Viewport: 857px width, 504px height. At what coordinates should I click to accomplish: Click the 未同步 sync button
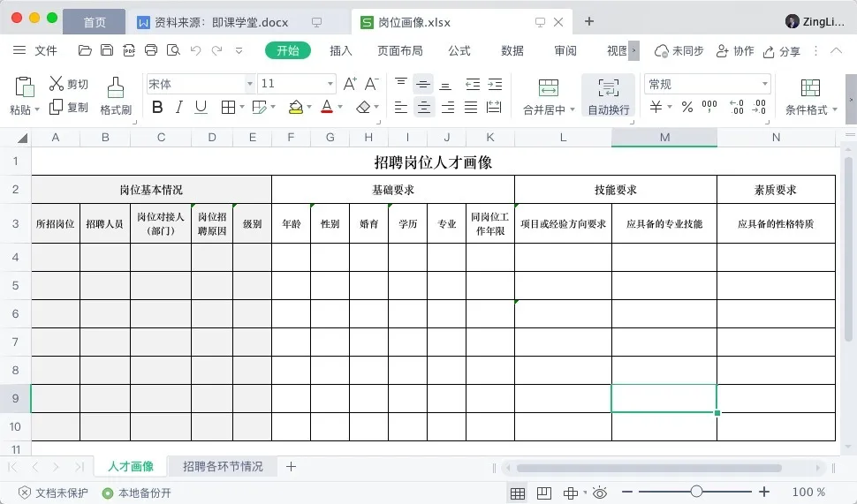tap(679, 51)
